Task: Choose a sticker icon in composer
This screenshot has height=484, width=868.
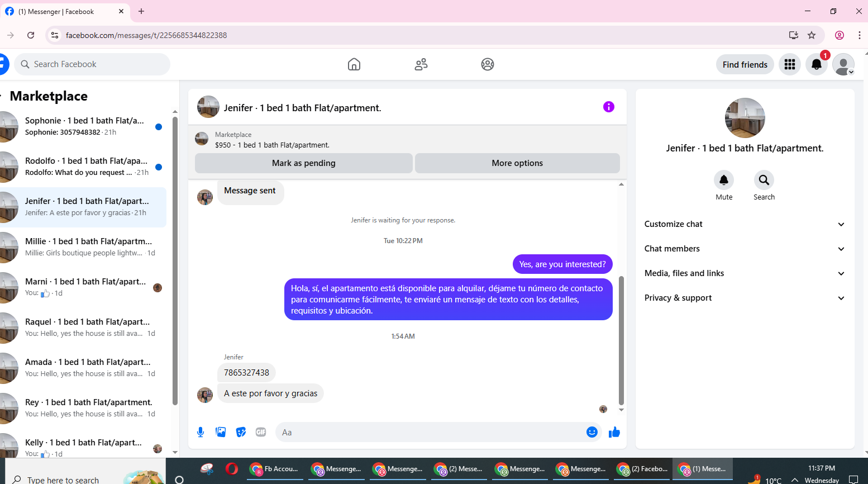Action: point(241,432)
